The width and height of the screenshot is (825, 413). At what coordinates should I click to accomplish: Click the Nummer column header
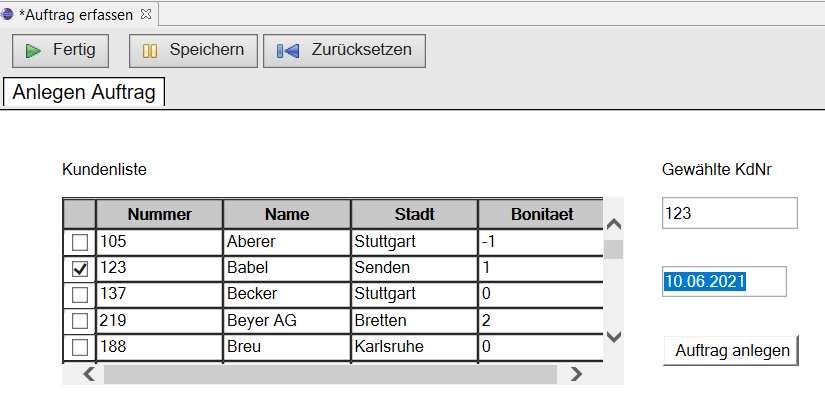[x=159, y=214]
